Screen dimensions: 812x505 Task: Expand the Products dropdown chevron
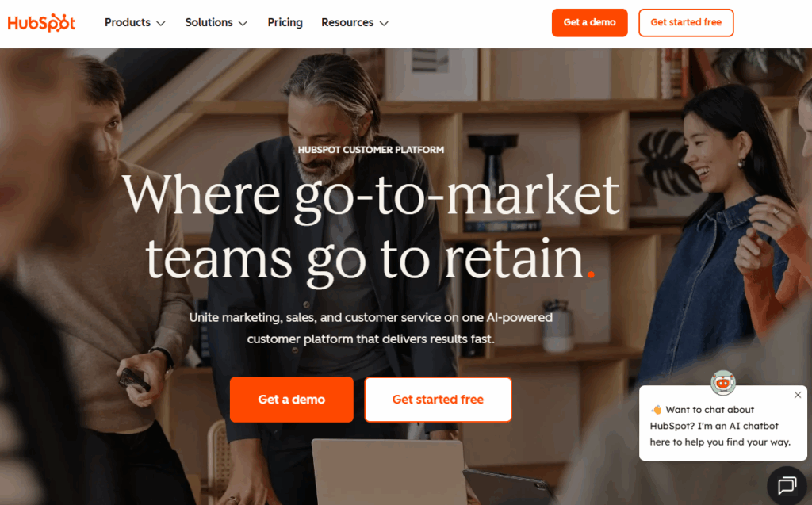click(x=161, y=23)
